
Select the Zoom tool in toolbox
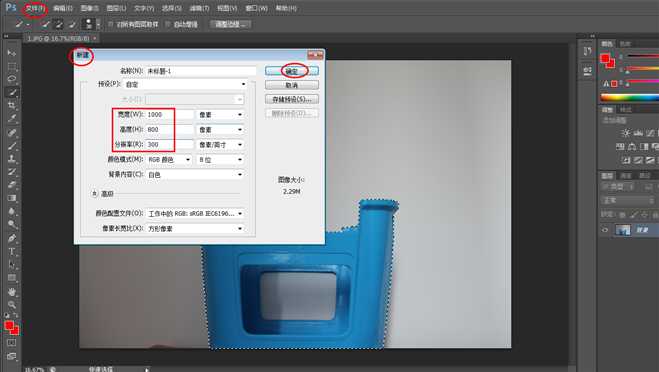click(x=12, y=305)
